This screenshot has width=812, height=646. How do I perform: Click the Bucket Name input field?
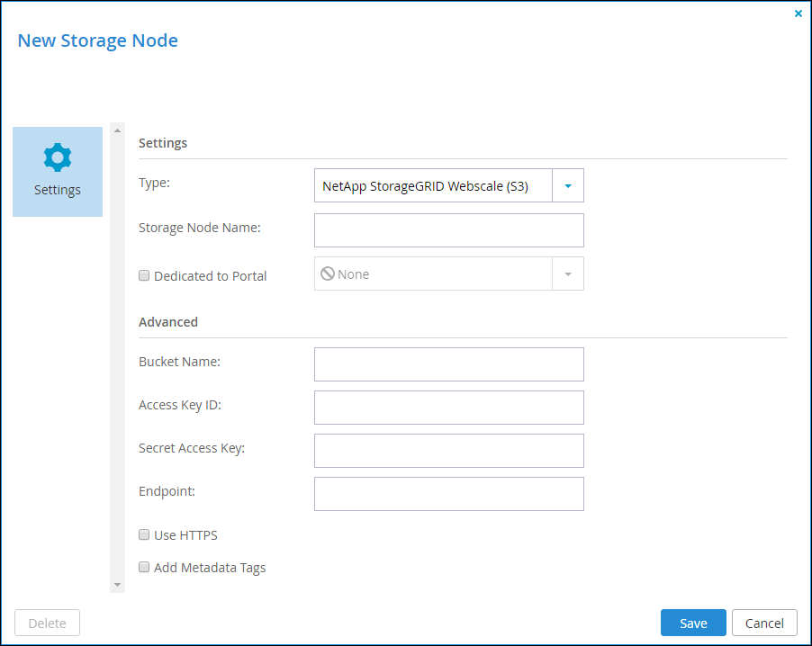[449, 364]
